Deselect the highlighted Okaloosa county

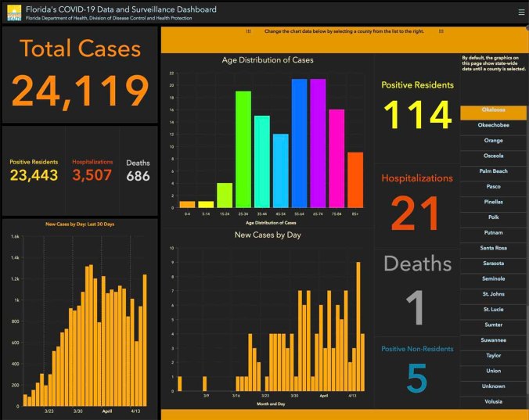[493, 113]
